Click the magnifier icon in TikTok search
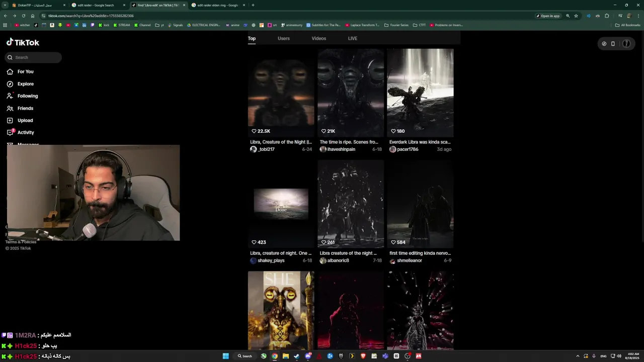 click(x=10, y=57)
